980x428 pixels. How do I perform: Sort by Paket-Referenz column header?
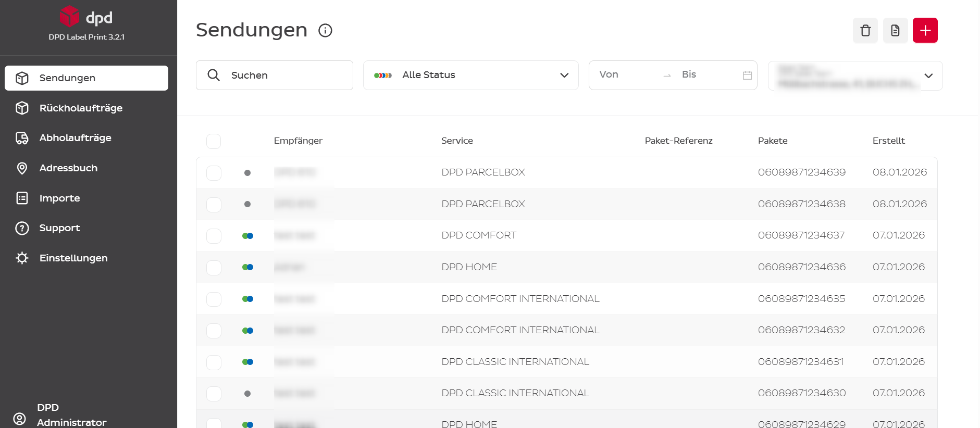coord(678,141)
